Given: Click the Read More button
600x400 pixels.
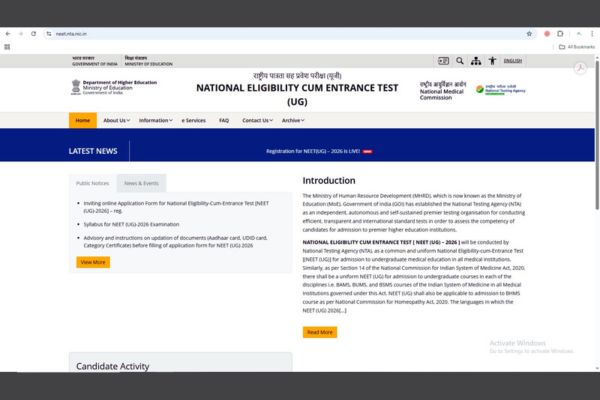Looking at the screenshot, I should 319,332.
